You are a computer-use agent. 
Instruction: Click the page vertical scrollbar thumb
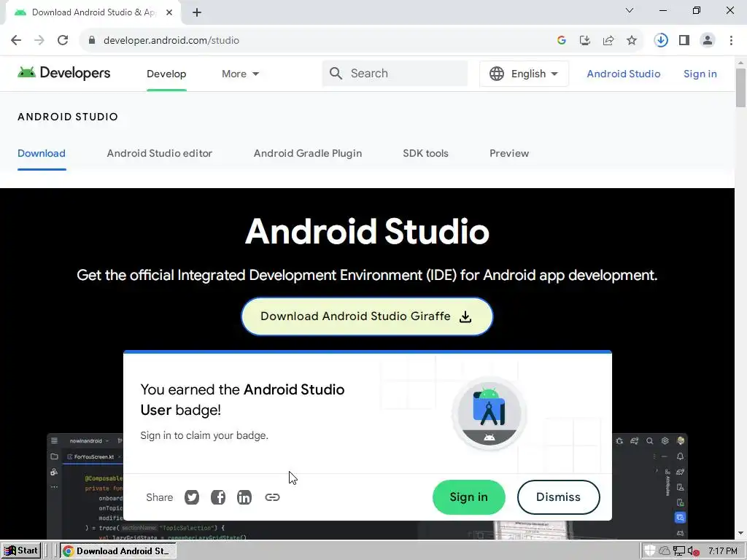[x=740, y=88]
